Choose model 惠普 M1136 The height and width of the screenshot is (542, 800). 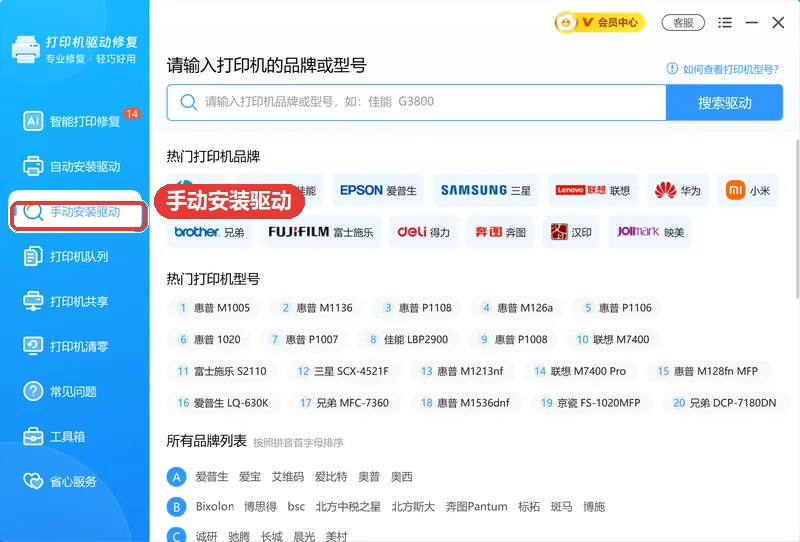click(316, 308)
